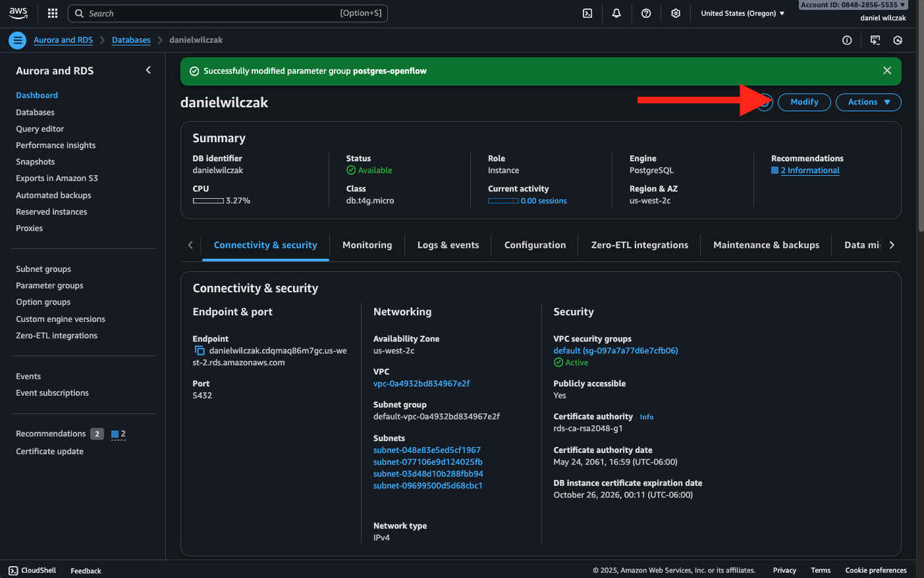Dismiss the green success notification banner
The image size is (924, 578).
(887, 70)
